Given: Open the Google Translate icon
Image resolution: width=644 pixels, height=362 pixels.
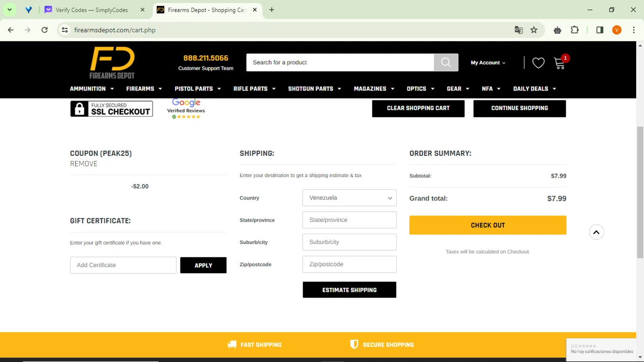Looking at the screenshot, I should click(519, 30).
